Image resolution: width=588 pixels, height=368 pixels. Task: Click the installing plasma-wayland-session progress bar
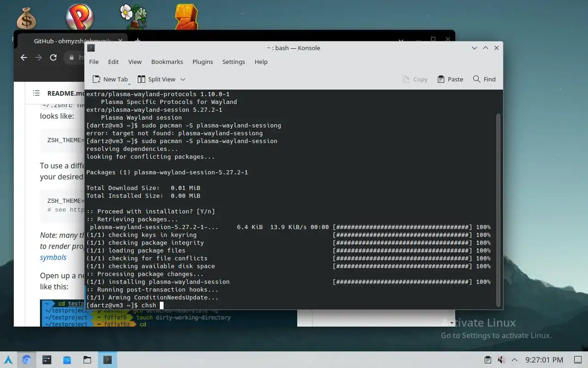tap(402, 282)
